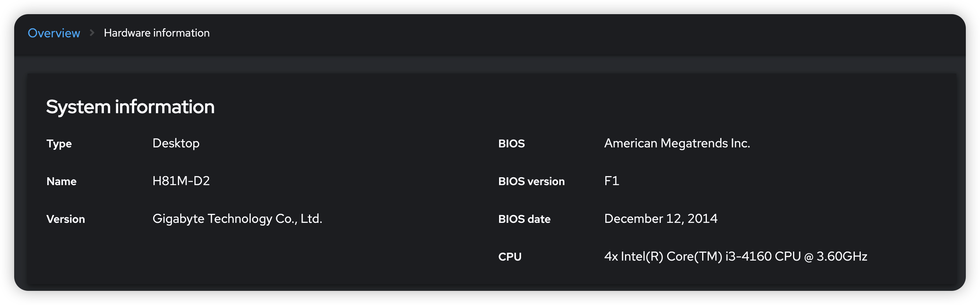Select the F1 BIOS version value
Image resolution: width=980 pixels, height=305 pixels.
612,181
